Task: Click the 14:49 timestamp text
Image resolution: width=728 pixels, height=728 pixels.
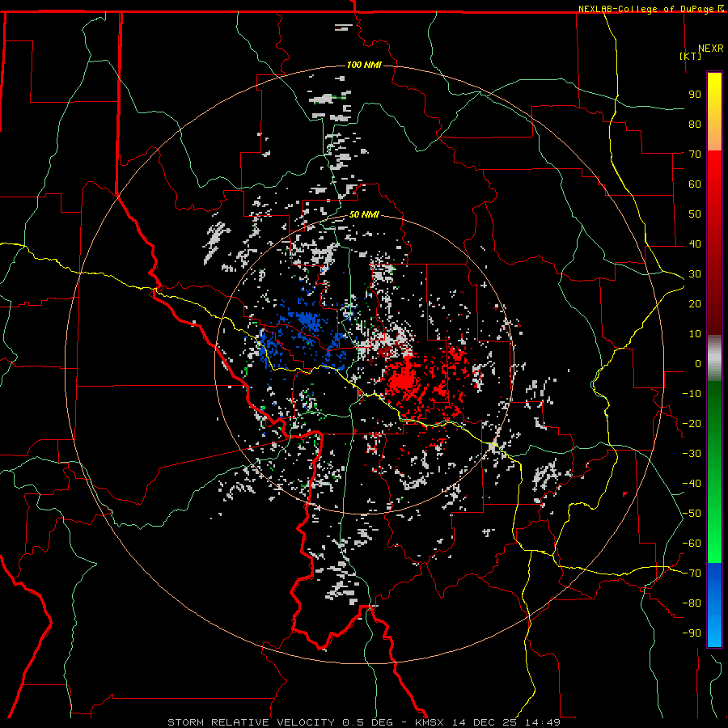Action: [x=542, y=722]
